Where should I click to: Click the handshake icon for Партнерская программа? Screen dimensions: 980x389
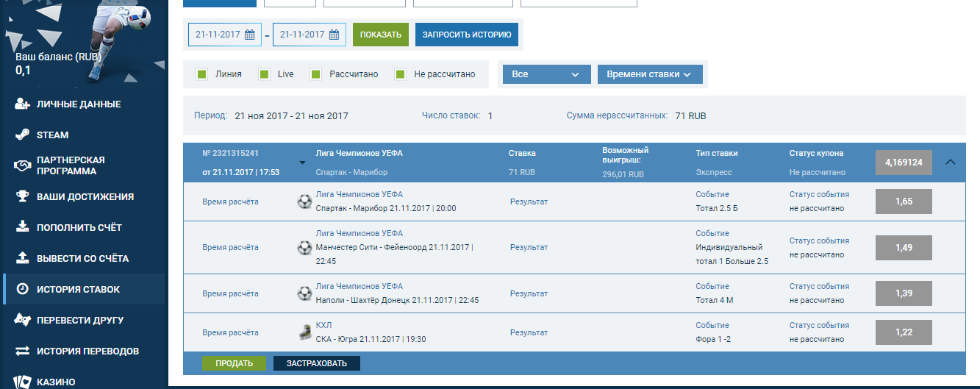pyautogui.click(x=22, y=165)
